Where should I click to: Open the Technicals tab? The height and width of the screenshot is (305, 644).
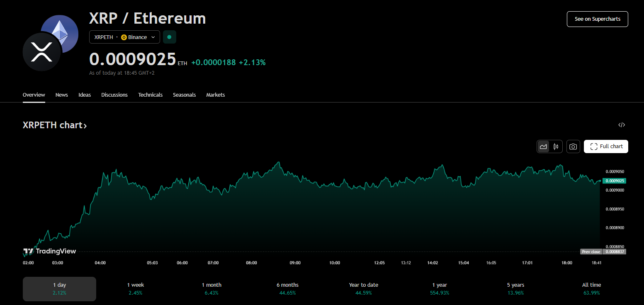click(150, 95)
